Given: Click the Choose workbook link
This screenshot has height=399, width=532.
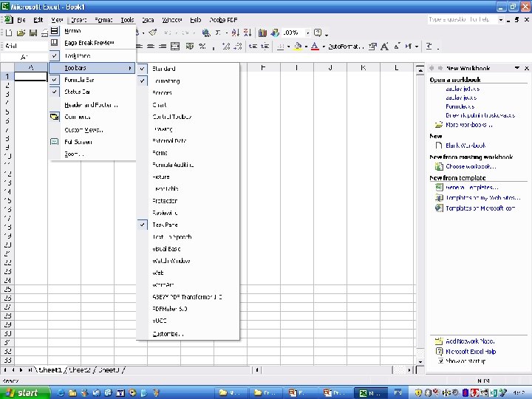Looking at the screenshot, I should click(471, 166).
